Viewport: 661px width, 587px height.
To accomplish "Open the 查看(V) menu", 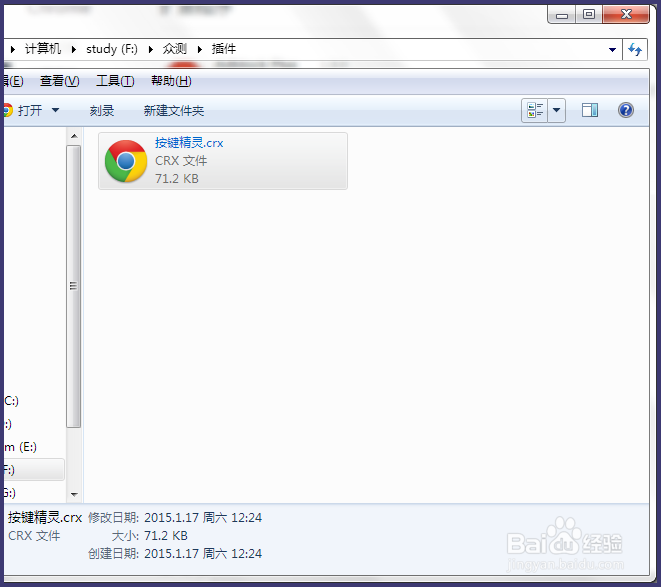I will [x=59, y=81].
